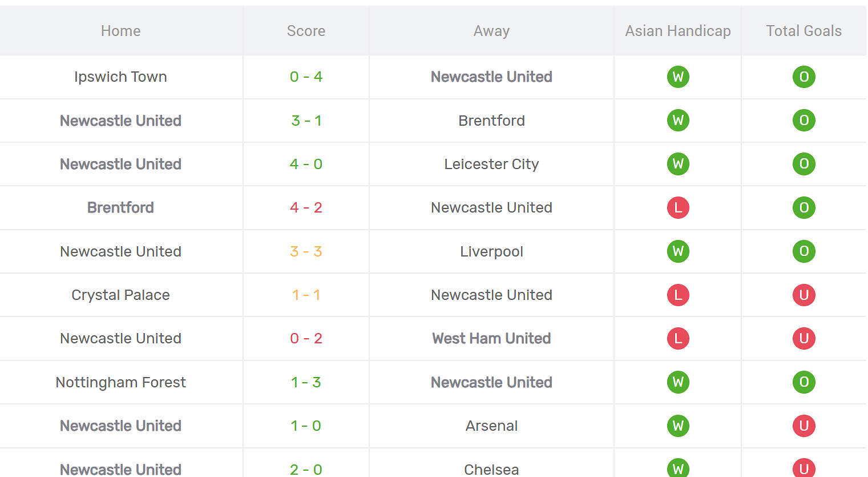The width and height of the screenshot is (868, 477).
Task: Click the W handicap badge in the 3 - 1 Brentford row
Action: point(678,121)
